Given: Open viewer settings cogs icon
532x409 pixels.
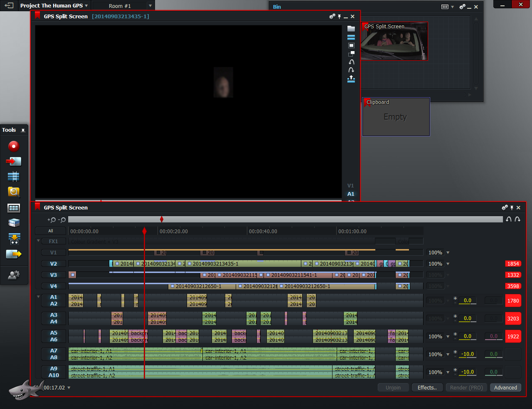Looking at the screenshot, I should tap(332, 16).
